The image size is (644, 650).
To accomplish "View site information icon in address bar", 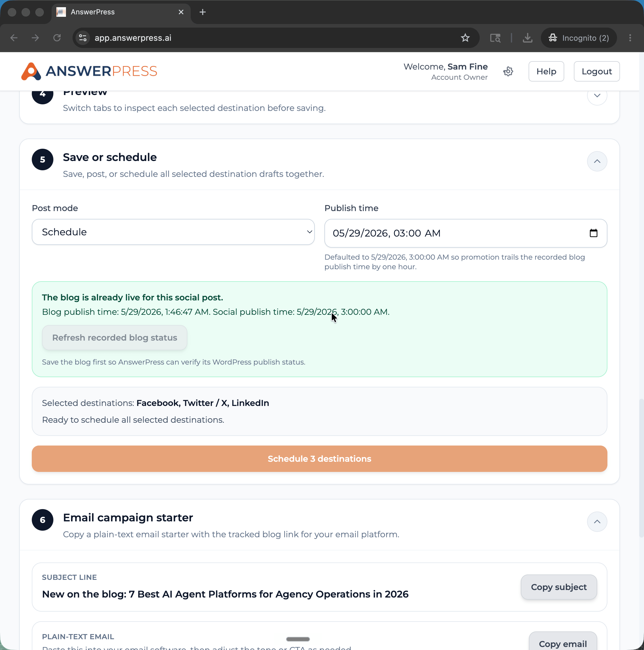I will point(83,38).
